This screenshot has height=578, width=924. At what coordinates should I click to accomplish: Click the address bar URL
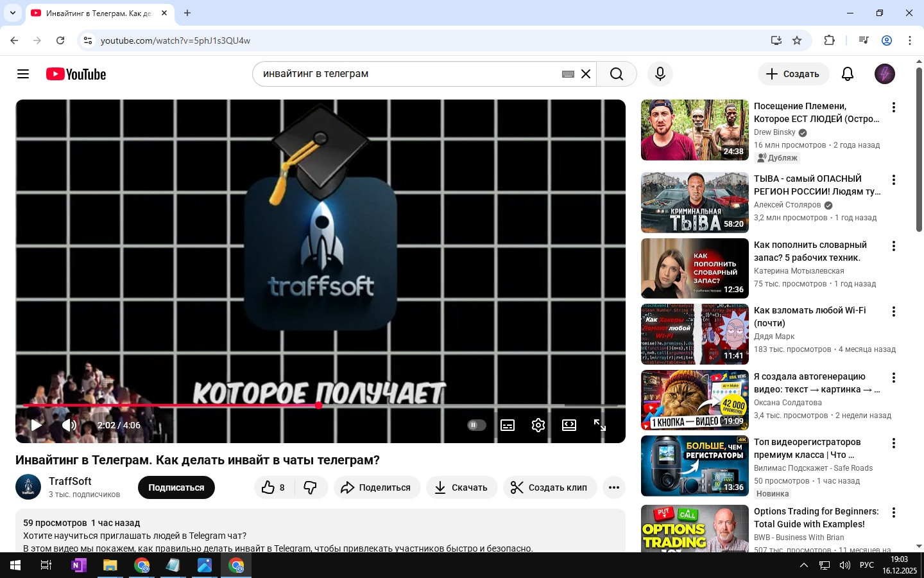click(175, 40)
